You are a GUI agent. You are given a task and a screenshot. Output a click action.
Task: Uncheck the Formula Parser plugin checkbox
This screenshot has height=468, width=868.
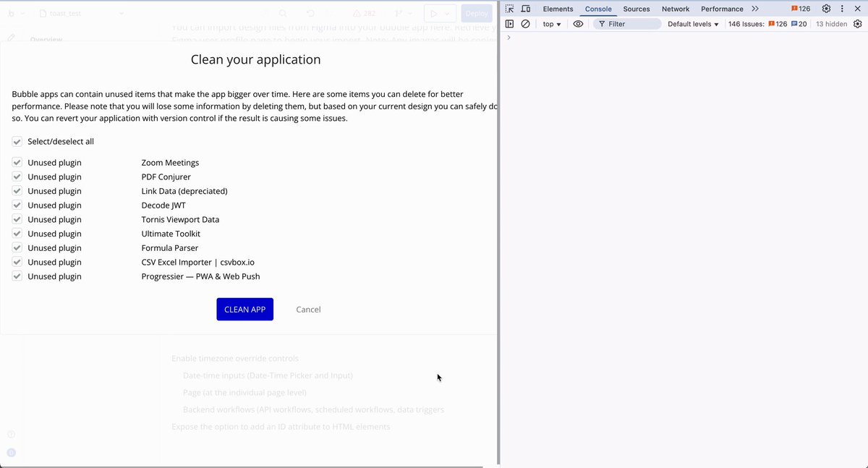tap(17, 248)
